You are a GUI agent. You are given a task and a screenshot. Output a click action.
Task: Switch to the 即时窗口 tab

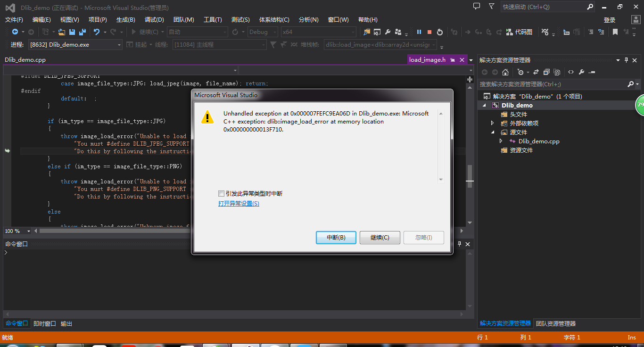point(45,324)
